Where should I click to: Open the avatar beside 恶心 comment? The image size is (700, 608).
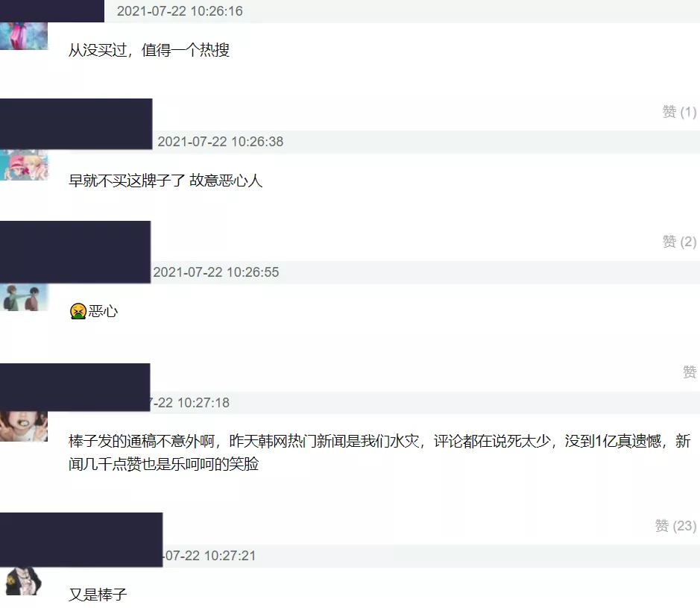coord(24,297)
